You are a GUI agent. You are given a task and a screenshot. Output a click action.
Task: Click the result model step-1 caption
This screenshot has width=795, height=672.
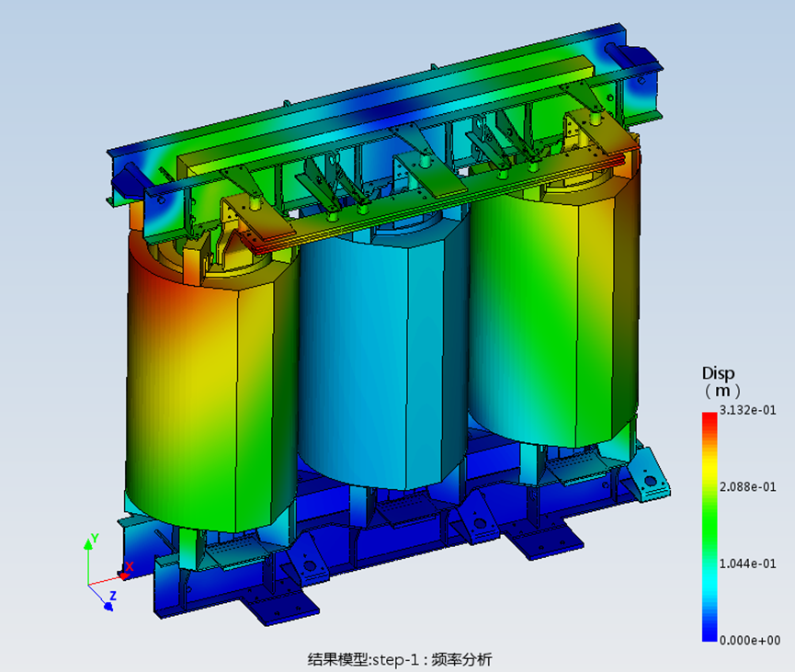point(400,659)
